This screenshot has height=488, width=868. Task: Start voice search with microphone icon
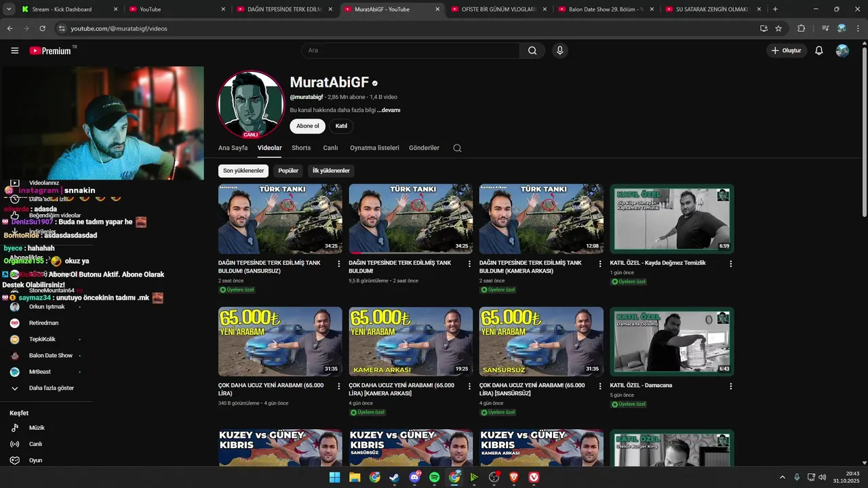tap(559, 50)
